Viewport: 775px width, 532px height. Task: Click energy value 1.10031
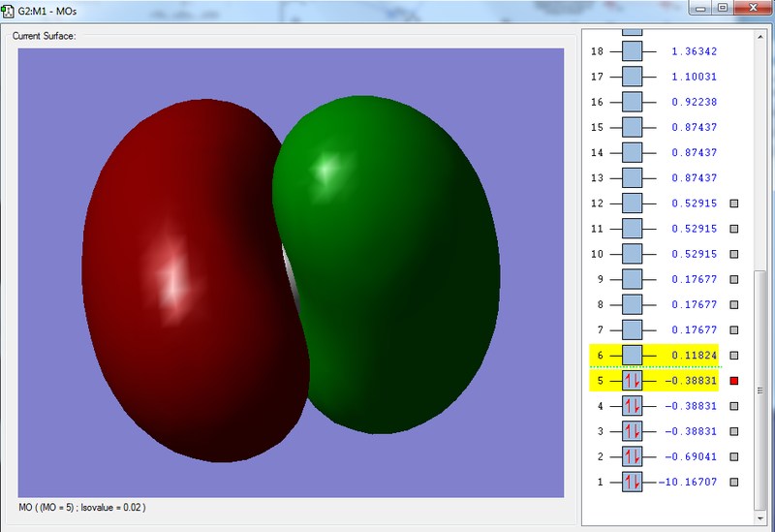click(x=694, y=77)
